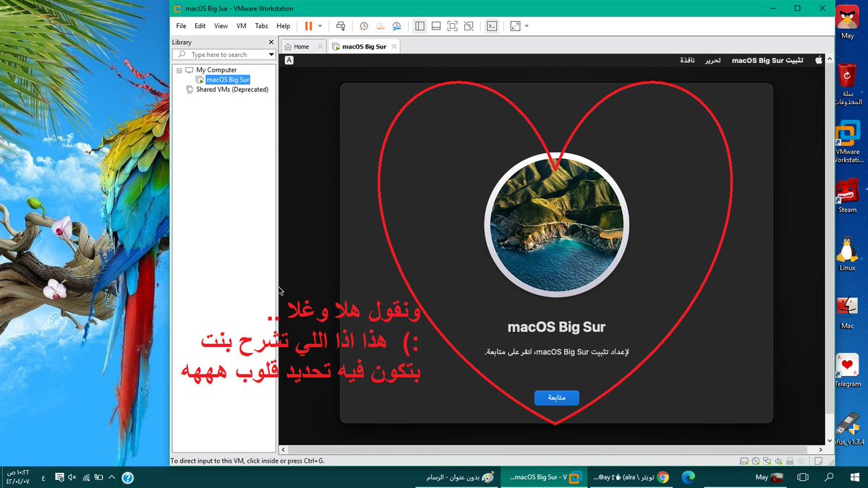Click the hard disk status bar icon

click(744, 461)
